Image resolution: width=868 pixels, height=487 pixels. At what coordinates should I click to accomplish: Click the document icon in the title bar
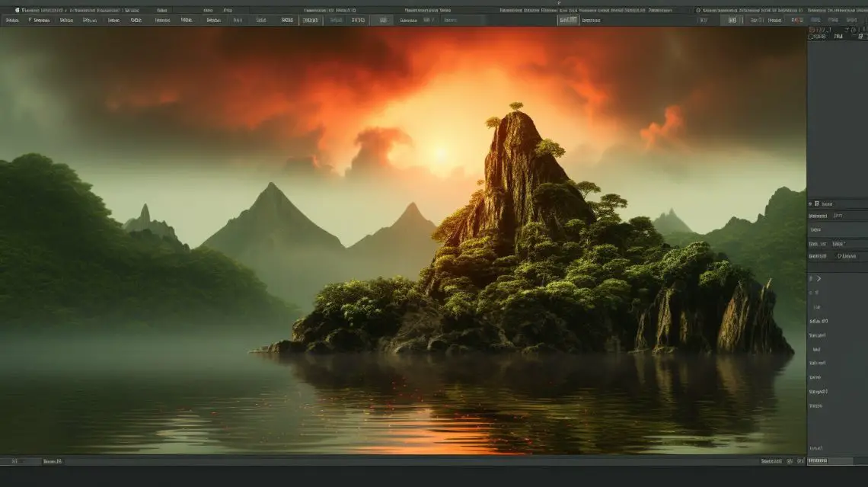tap(18, 10)
